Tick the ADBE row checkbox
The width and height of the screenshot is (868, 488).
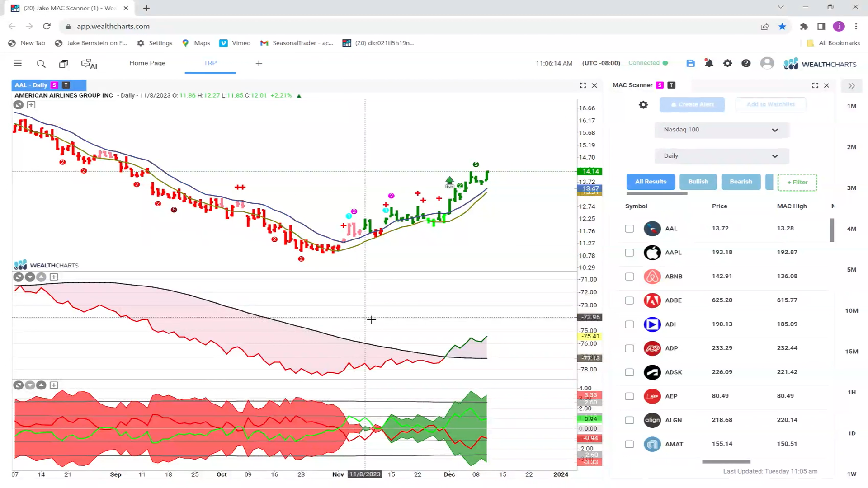click(x=629, y=300)
